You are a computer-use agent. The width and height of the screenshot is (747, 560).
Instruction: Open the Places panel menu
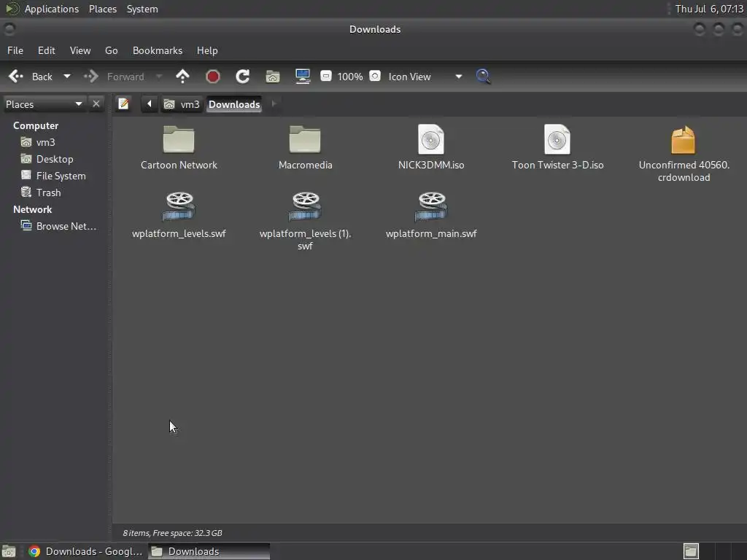pyautogui.click(x=103, y=9)
